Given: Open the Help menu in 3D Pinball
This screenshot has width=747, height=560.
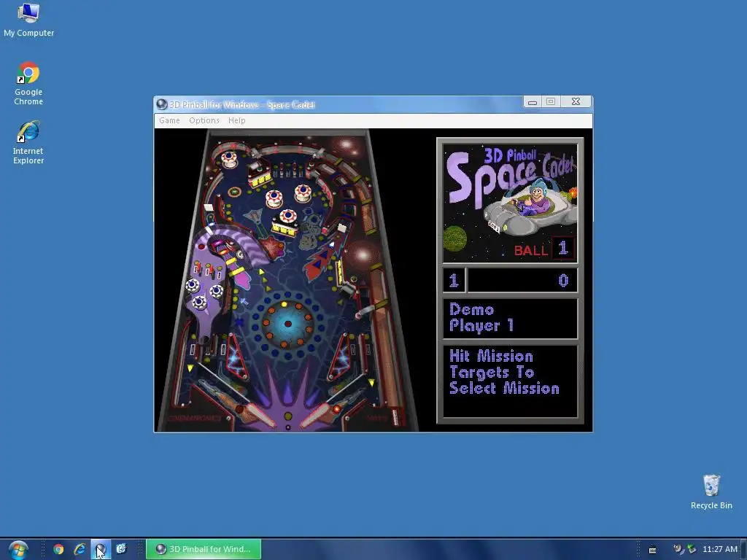Looking at the screenshot, I should (237, 120).
